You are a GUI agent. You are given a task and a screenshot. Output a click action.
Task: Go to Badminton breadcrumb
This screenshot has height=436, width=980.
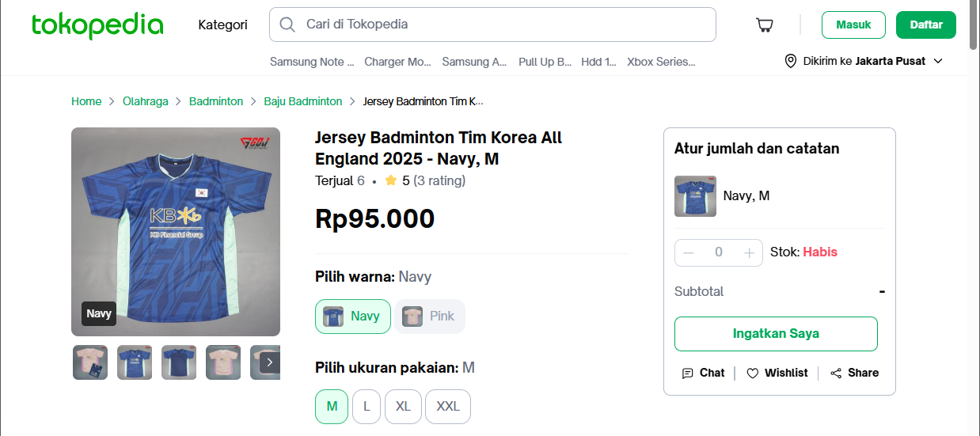[216, 101]
